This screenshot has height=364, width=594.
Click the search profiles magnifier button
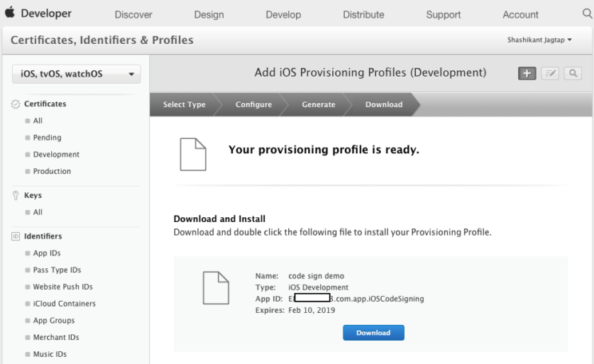(572, 73)
